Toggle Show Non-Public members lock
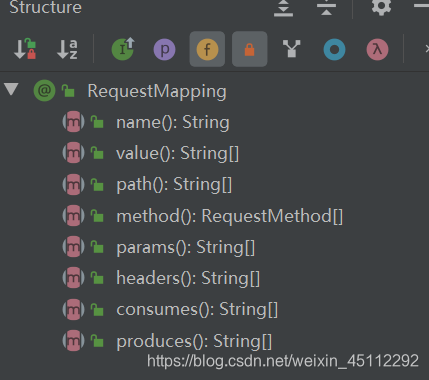Image resolution: width=429 pixels, height=380 pixels. [249, 49]
